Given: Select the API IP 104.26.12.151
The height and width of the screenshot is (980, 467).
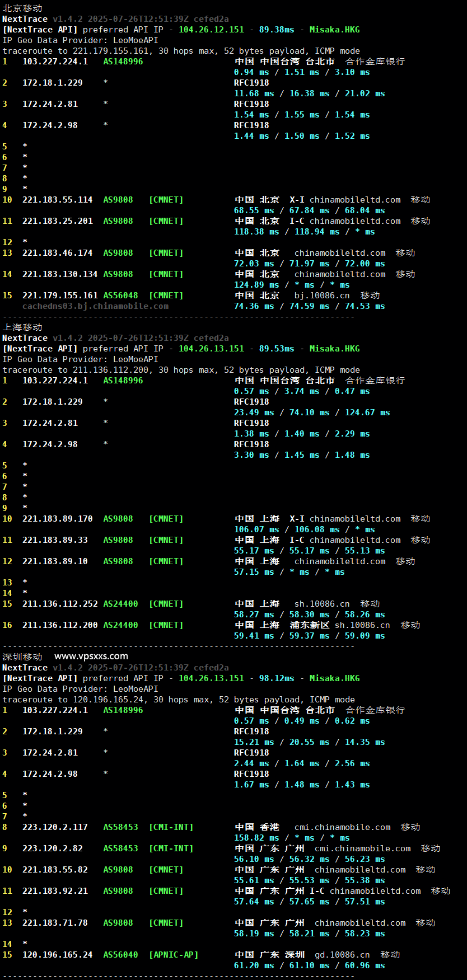Looking at the screenshot, I should click(211, 30).
